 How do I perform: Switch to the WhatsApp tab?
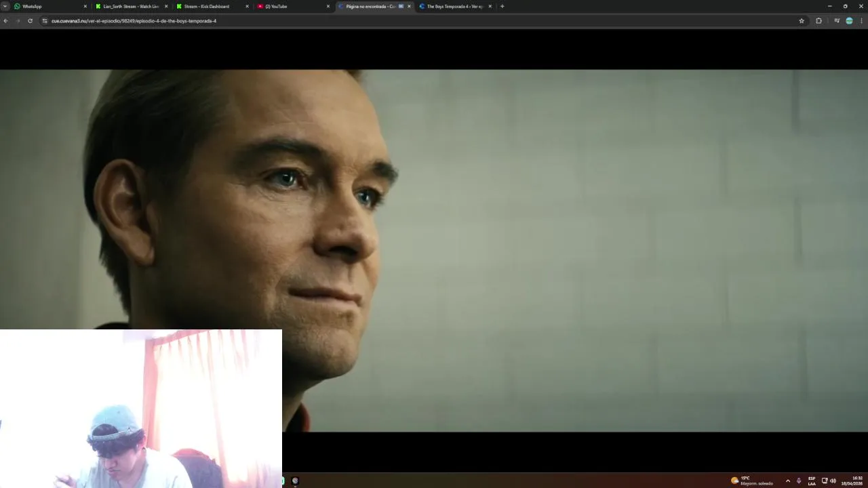[51, 6]
